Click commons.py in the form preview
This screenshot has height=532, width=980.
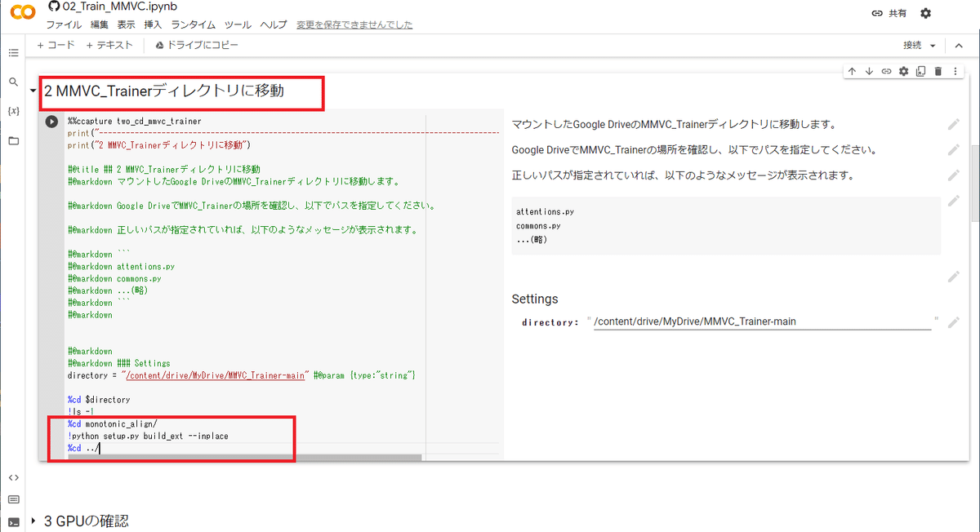point(539,226)
